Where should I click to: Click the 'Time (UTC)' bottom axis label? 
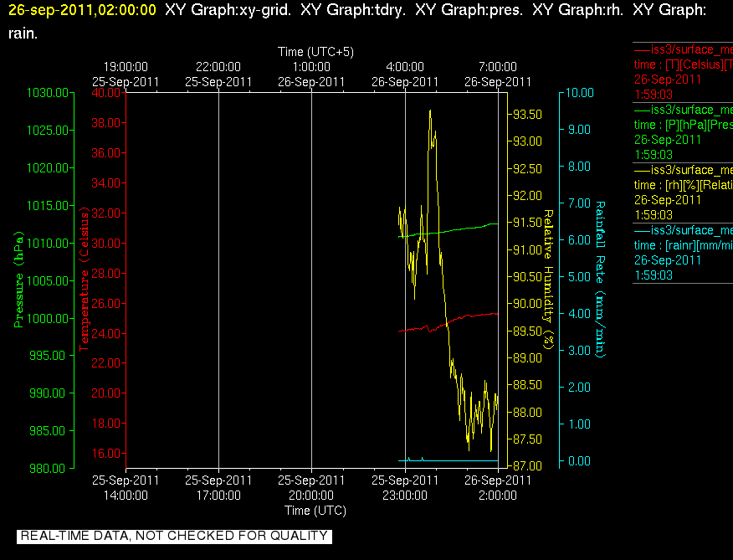[x=315, y=511]
